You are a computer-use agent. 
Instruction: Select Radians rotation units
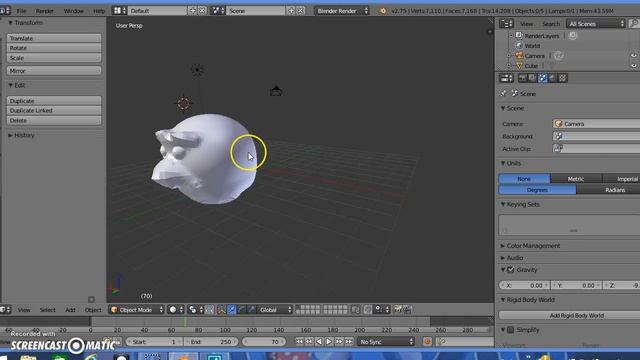point(608,190)
